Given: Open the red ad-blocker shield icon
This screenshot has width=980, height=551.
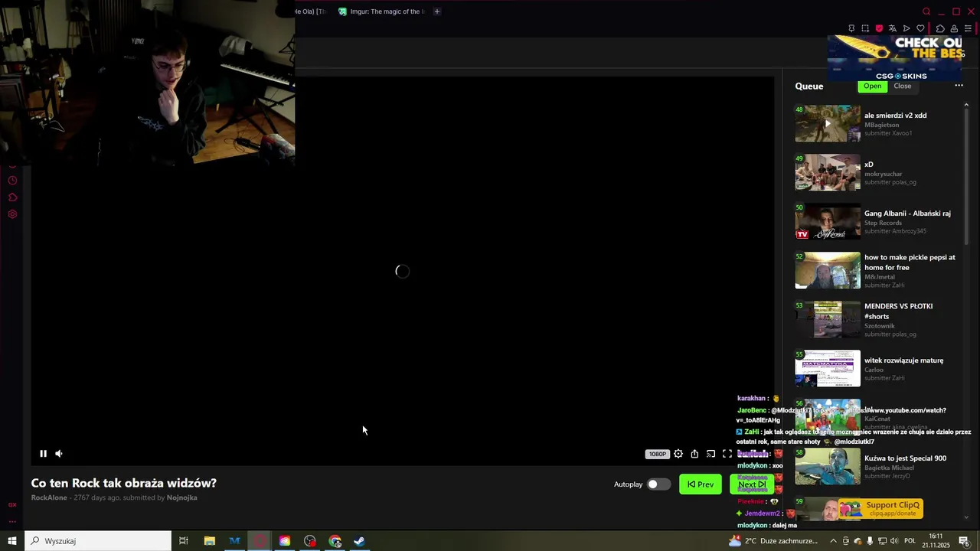Looking at the screenshot, I should coord(879,28).
